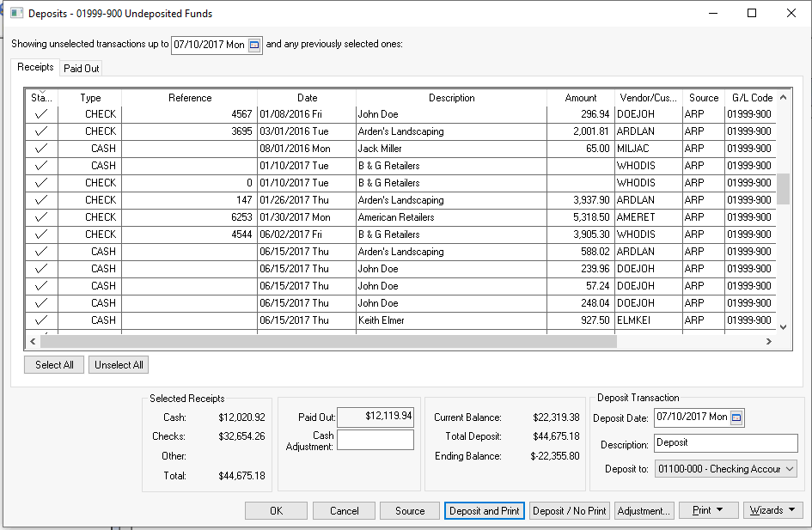The width and height of the screenshot is (812, 530).
Task: Switch to the Paid Out tab
Action: click(x=82, y=68)
